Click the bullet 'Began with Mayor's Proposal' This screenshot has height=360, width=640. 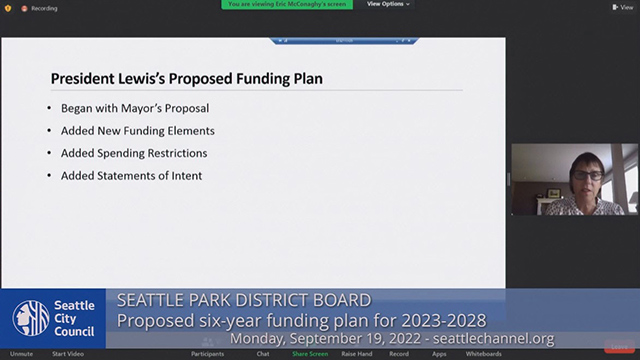point(135,108)
